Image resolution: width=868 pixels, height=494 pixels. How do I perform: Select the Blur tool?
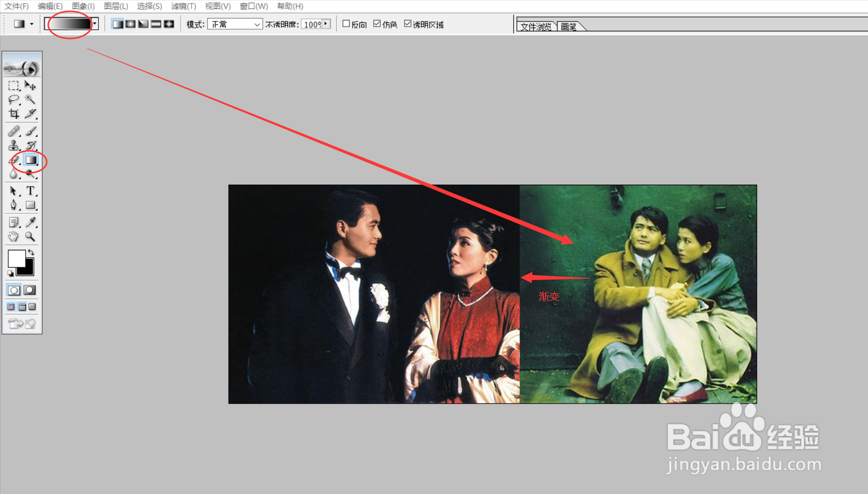click(14, 174)
